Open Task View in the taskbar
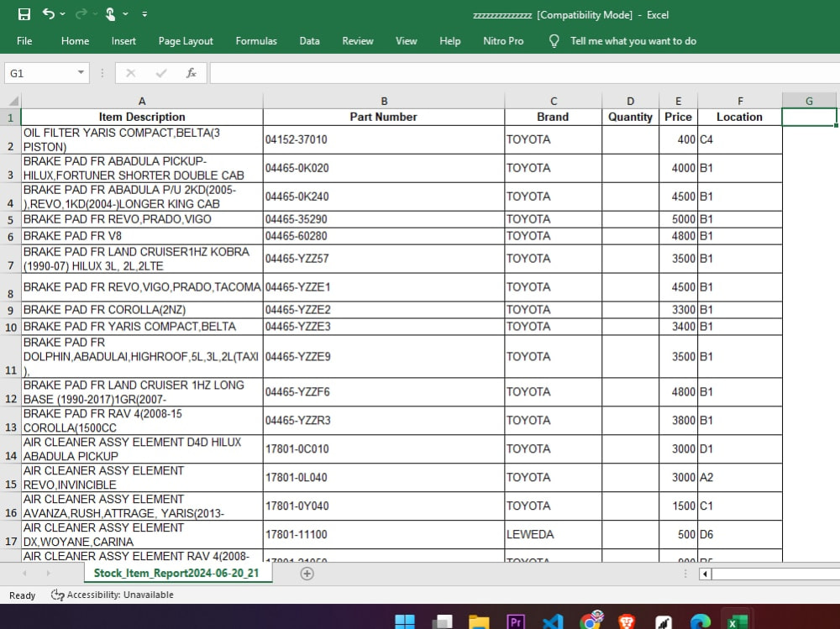Viewport: 840px width, 629px height. (x=443, y=621)
